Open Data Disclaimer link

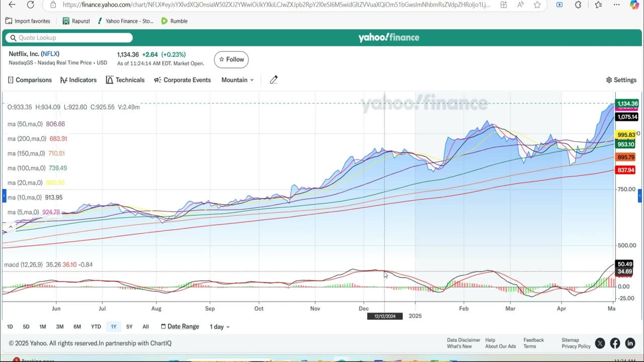pos(463,340)
